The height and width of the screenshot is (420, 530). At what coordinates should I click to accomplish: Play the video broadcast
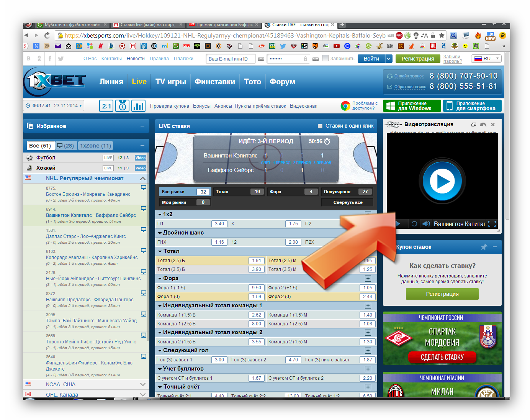[442, 181]
